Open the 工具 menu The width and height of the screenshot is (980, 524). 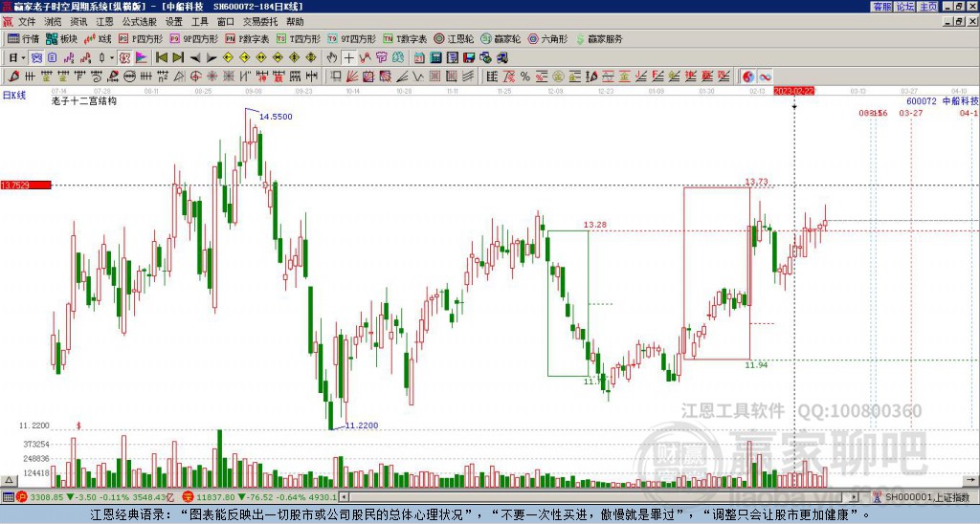click(x=200, y=22)
